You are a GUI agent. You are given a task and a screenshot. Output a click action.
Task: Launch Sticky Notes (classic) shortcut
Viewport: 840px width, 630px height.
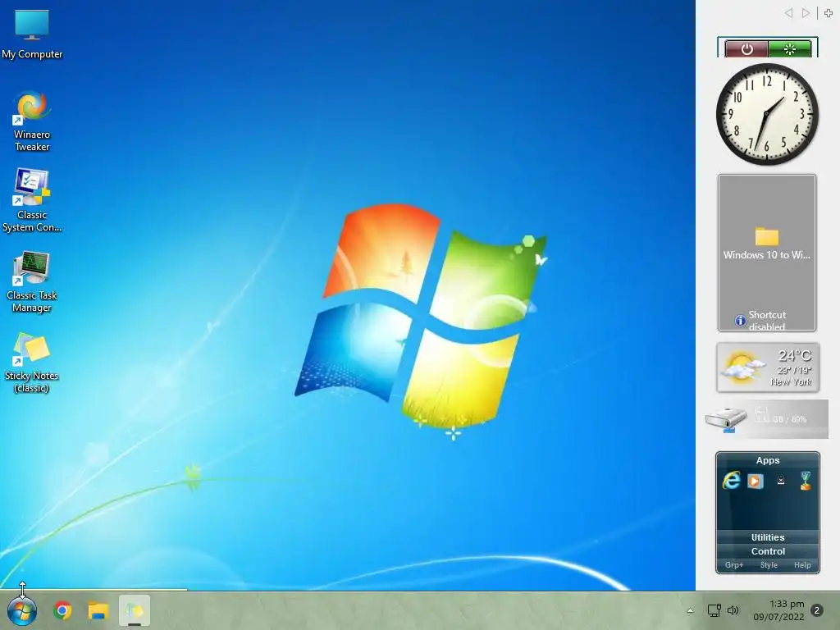pyautogui.click(x=32, y=363)
